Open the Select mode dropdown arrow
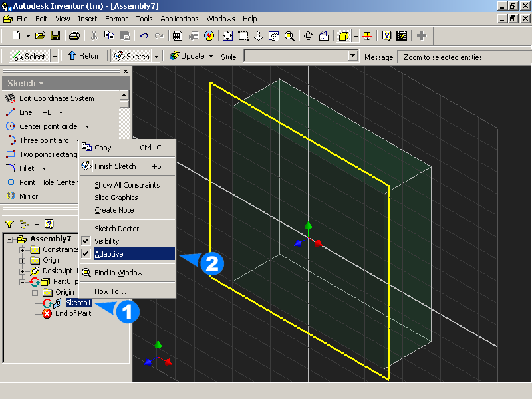Image resolution: width=532 pixels, height=399 pixels. point(55,56)
